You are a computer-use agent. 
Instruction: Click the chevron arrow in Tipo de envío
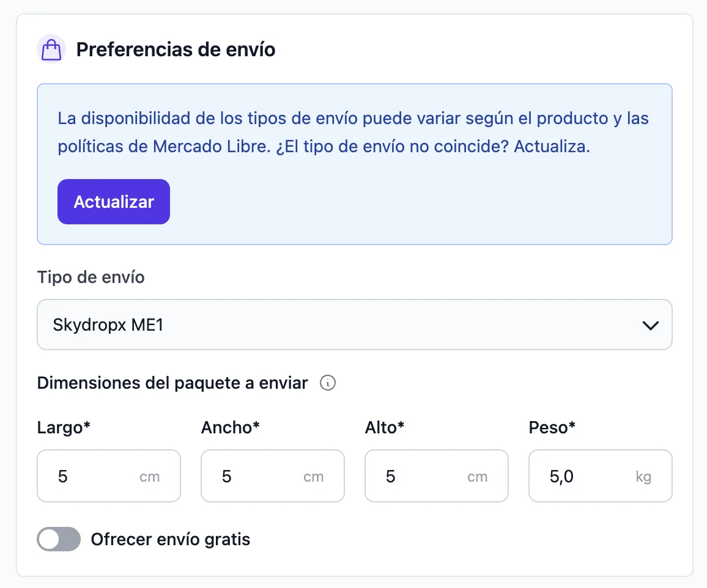click(650, 325)
